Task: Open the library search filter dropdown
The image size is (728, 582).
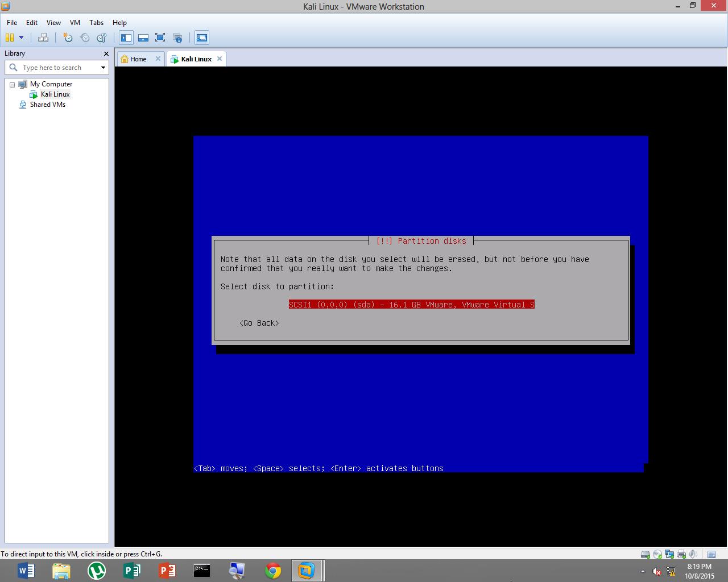Action: pos(103,68)
